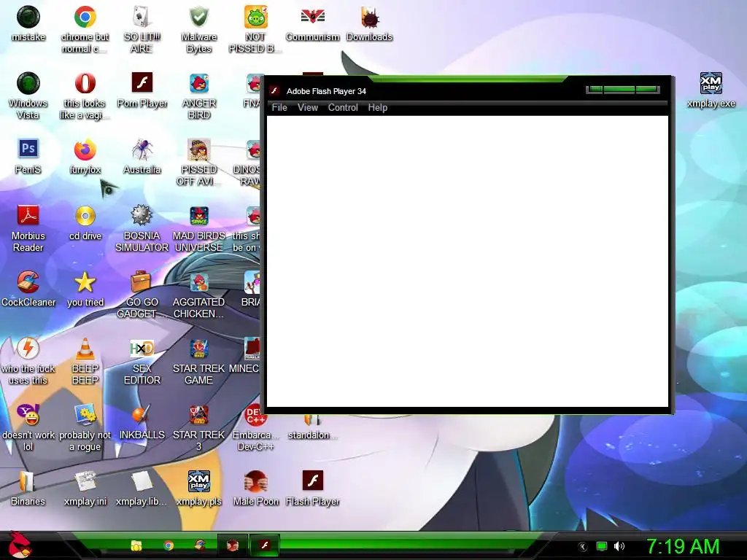Open the lightning-bolt 'uses this' shortcut

(28, 360)
